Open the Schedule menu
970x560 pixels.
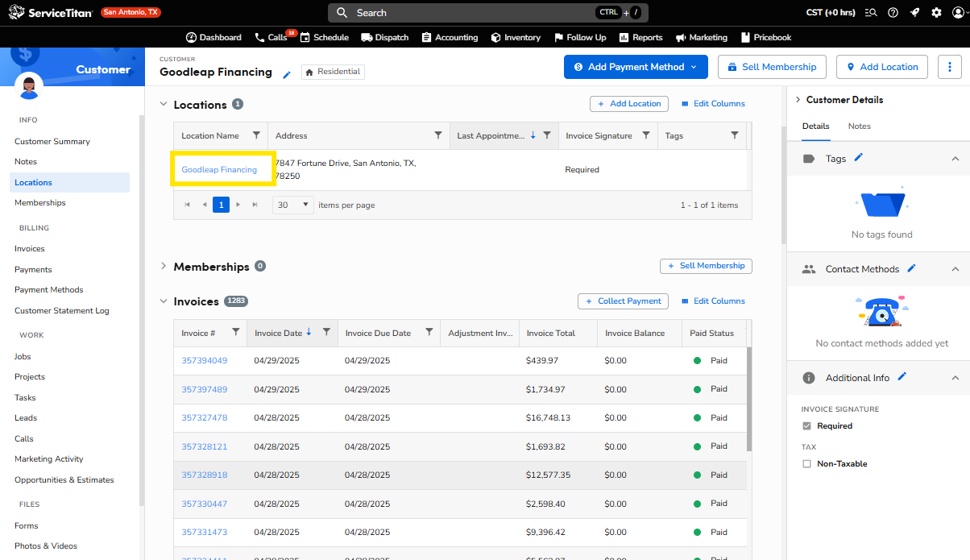[x=325, y=37]
